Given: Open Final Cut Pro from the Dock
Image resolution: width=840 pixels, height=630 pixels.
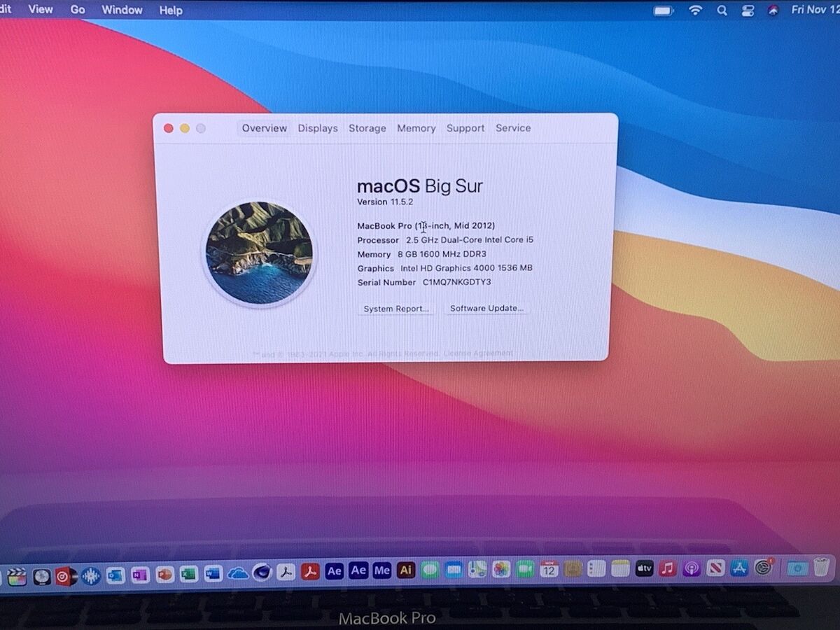Looking at the screenshot, I should tap(17, 575).
